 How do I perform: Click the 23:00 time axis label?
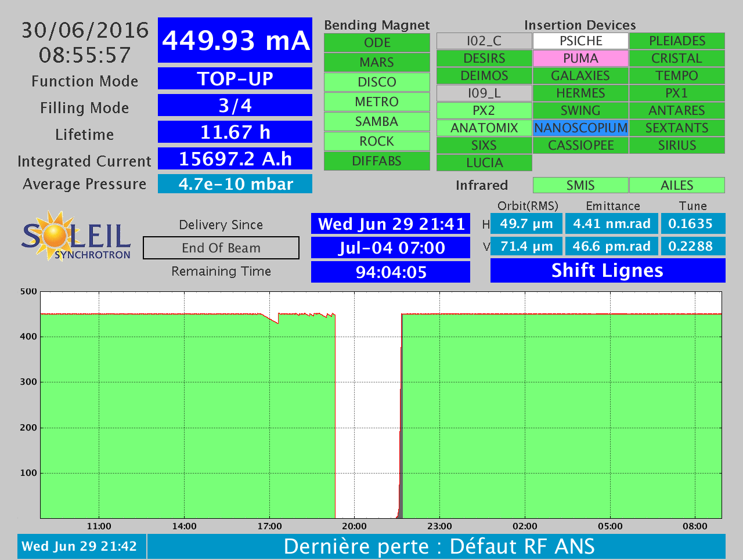click(439, 526)
